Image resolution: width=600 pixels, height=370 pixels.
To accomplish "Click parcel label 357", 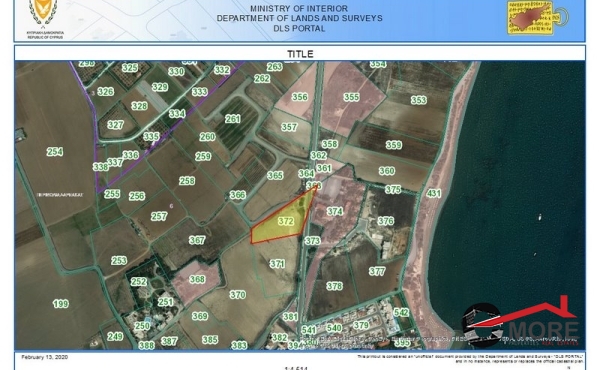I will pyautogui.click(x=289, y=127).
